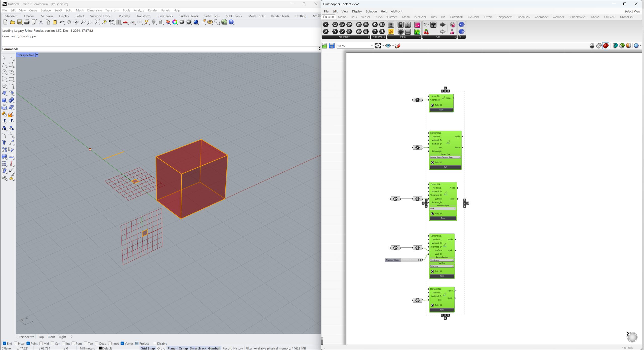Toggle the Near osnap checkbox

(16, 343)
